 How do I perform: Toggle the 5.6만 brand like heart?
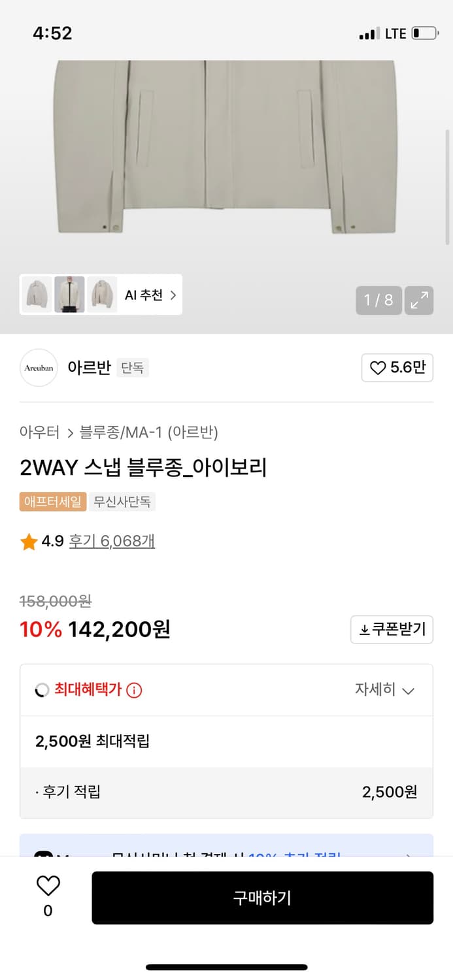[397, 368]
